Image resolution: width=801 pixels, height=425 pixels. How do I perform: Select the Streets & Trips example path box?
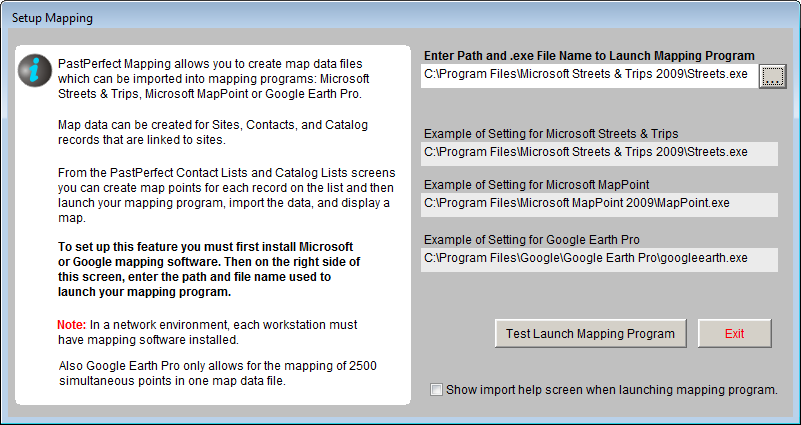[x=599, y=153]
